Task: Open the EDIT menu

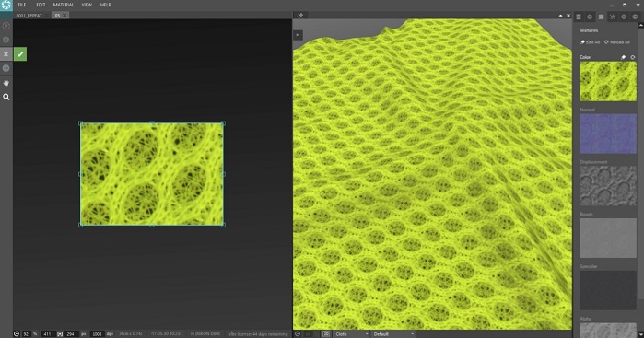Action: point(41,5)
